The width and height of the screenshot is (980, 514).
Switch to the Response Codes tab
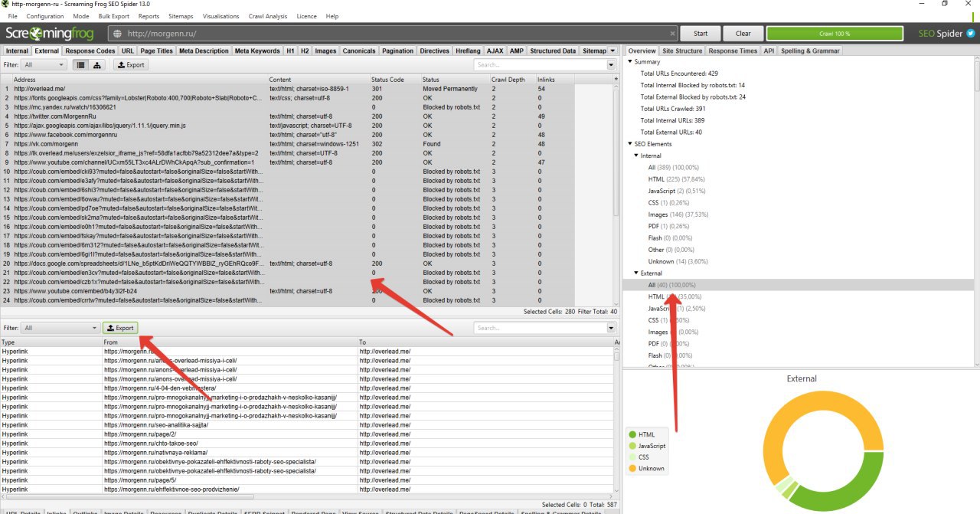point(90,51)
